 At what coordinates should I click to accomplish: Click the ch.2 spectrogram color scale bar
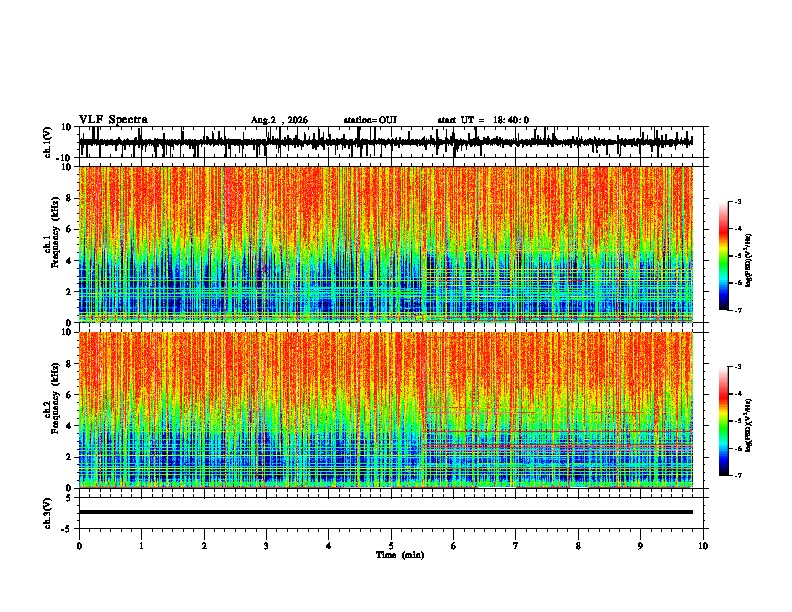(723, 421)
